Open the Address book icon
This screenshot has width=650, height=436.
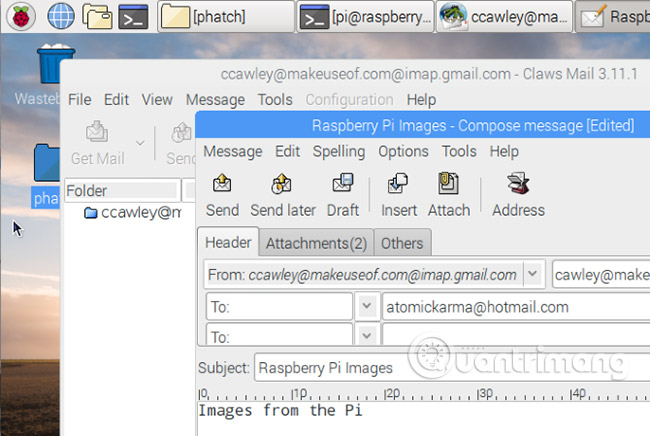pos(518,195)
